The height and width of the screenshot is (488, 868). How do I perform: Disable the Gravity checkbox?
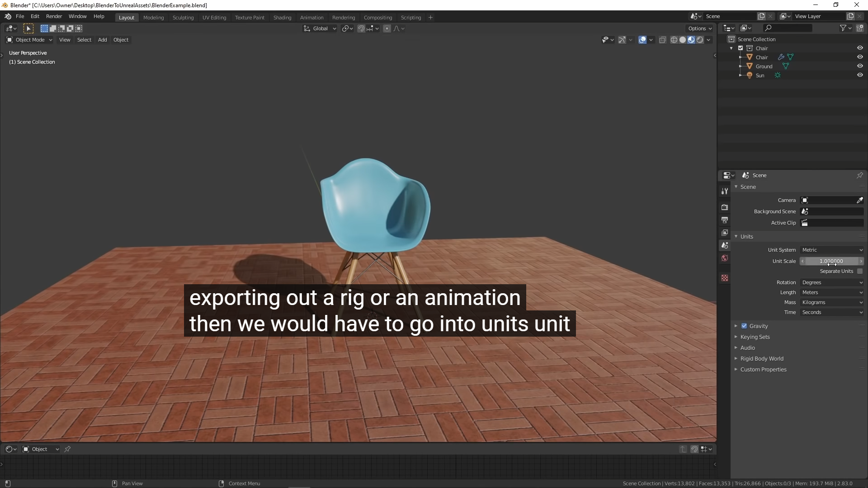[x=744, y=326]
